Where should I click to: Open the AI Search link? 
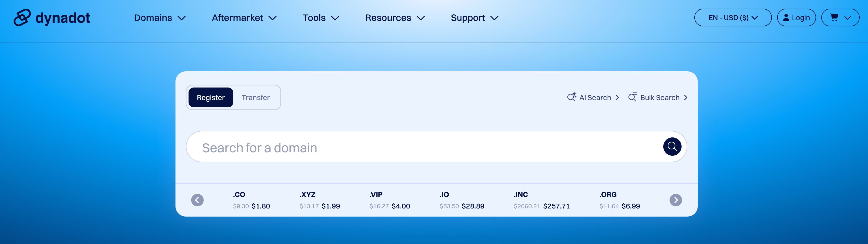(x=593, y=97)
